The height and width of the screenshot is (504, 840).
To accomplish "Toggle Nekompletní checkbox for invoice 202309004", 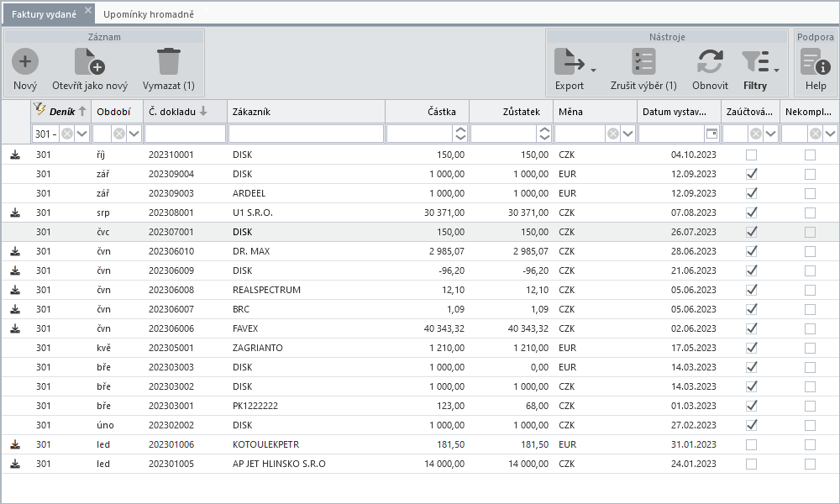I will (x=810, y=174).
